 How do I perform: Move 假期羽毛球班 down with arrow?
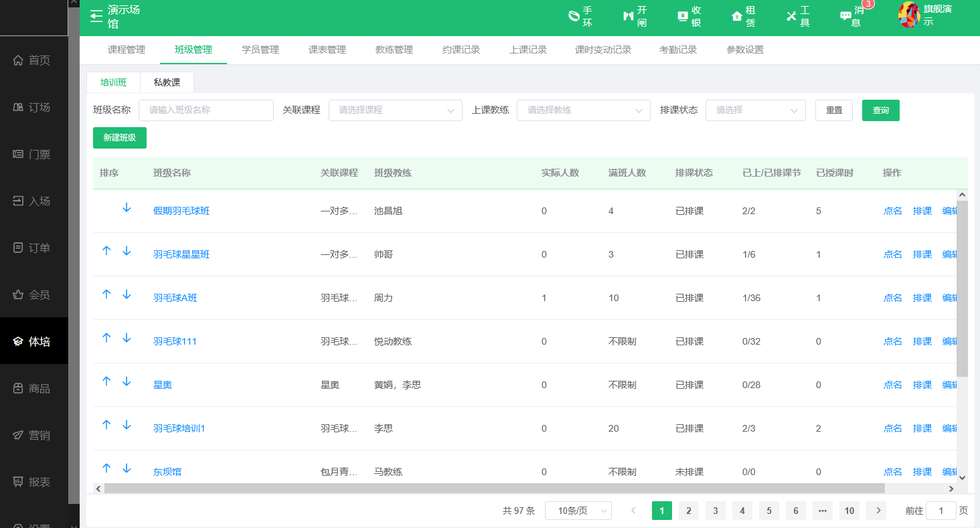[127, 208]
